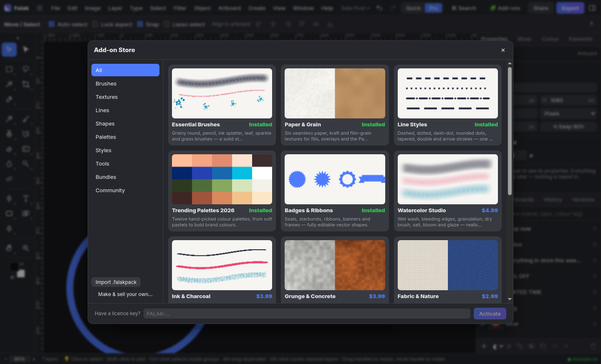Click the store scroll-up arrow
Image resolution: width=601 pixels, height=364 pixels.
[x=510, y=63]
